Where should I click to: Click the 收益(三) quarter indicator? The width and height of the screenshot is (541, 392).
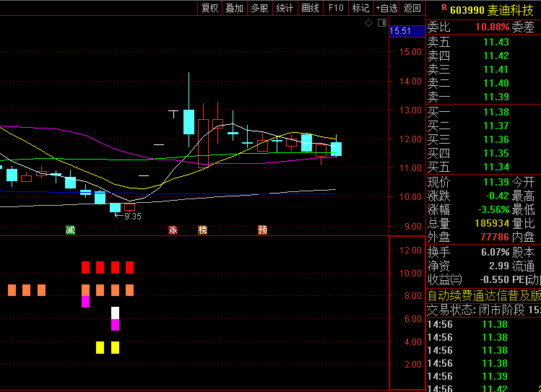pos(444,279)
